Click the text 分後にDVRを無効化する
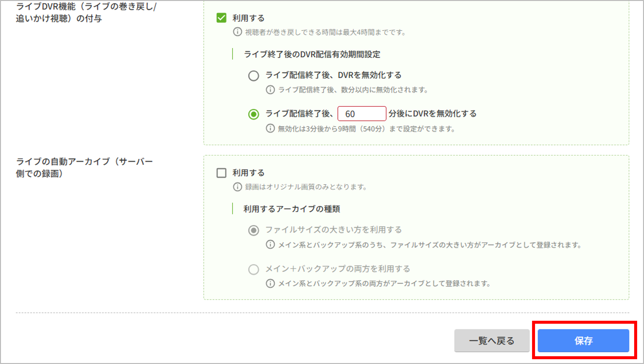The height and width of the screenshot is (364, 644). point(432,113)
